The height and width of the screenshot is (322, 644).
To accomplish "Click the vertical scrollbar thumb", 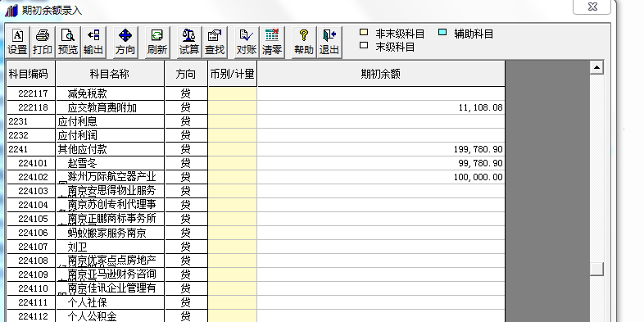I will pos(596,269).
